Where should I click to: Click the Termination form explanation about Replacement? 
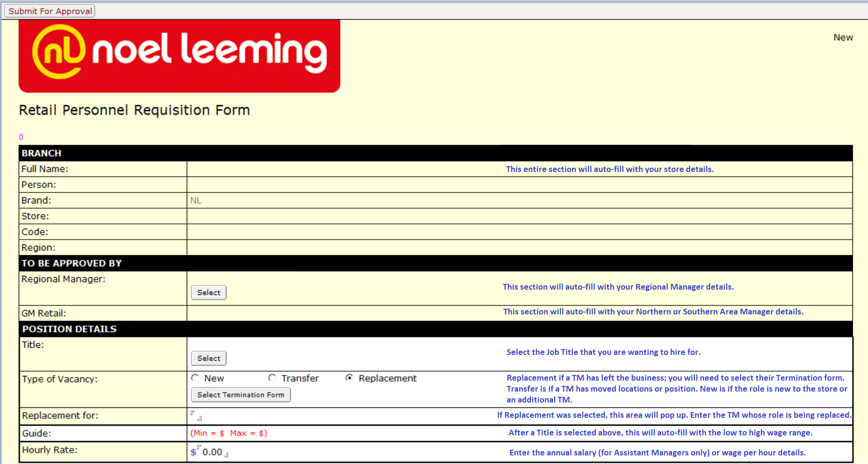[x=677, y=389]
